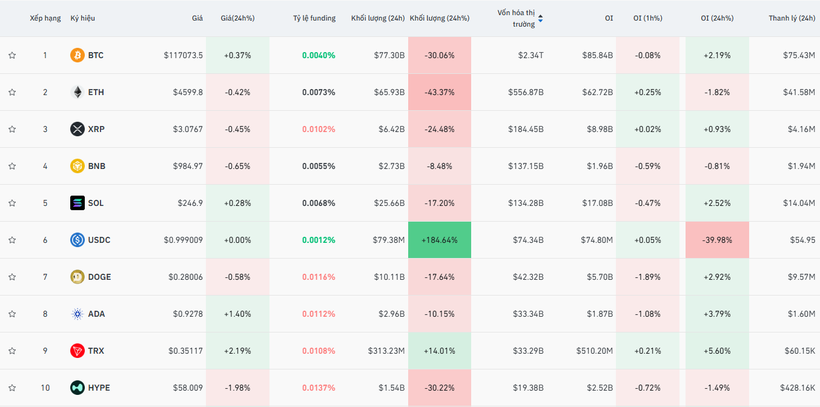Toggle favorite star for BTC row
820x407 pixels.
[x=12, y=55]
